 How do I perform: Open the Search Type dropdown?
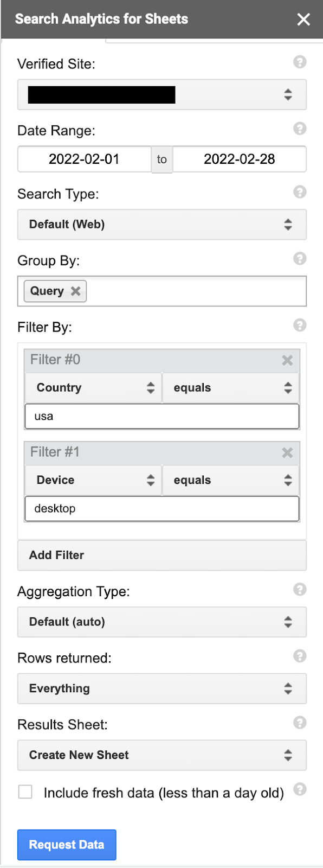point(161,224)
